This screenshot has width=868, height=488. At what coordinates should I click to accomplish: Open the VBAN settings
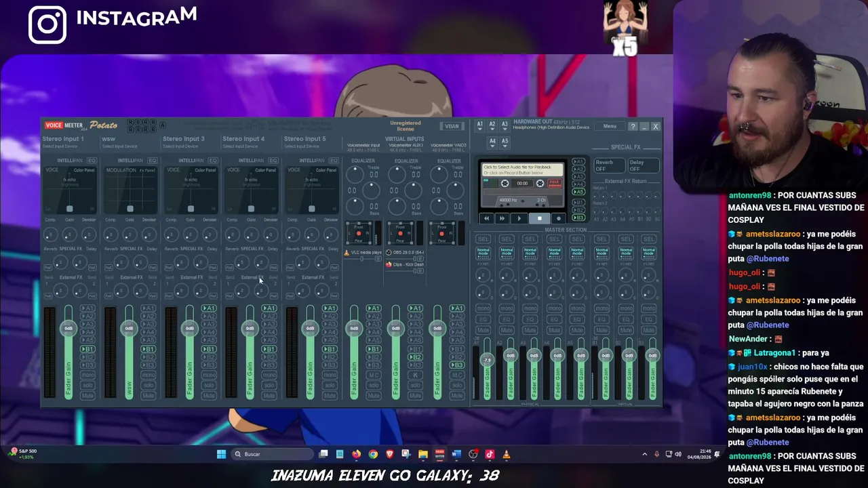(452, 126)
